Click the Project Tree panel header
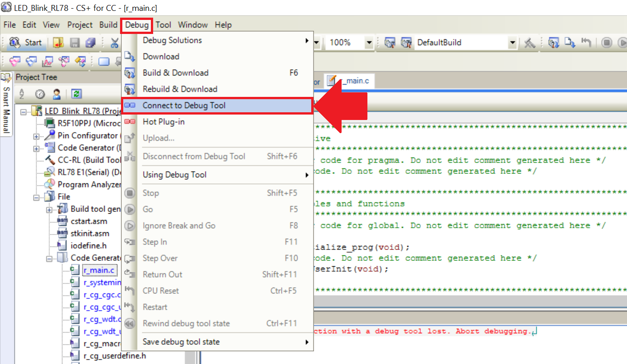 67,77
